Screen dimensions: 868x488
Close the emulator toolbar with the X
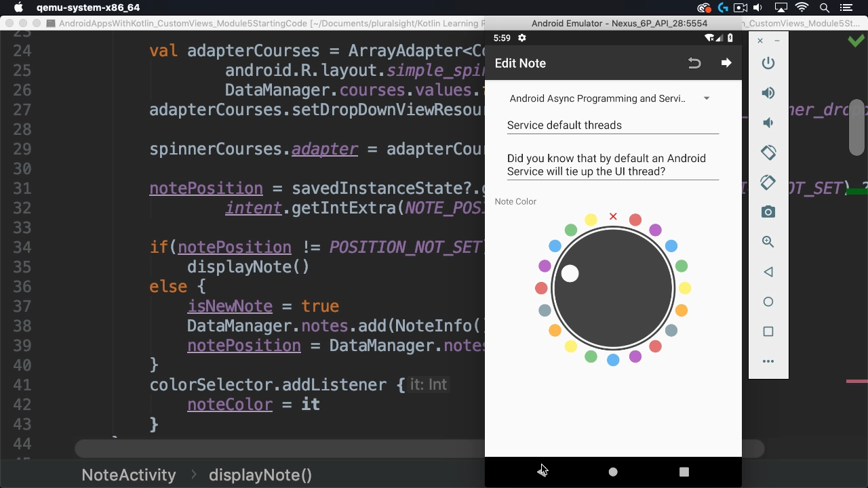(760, 41)
